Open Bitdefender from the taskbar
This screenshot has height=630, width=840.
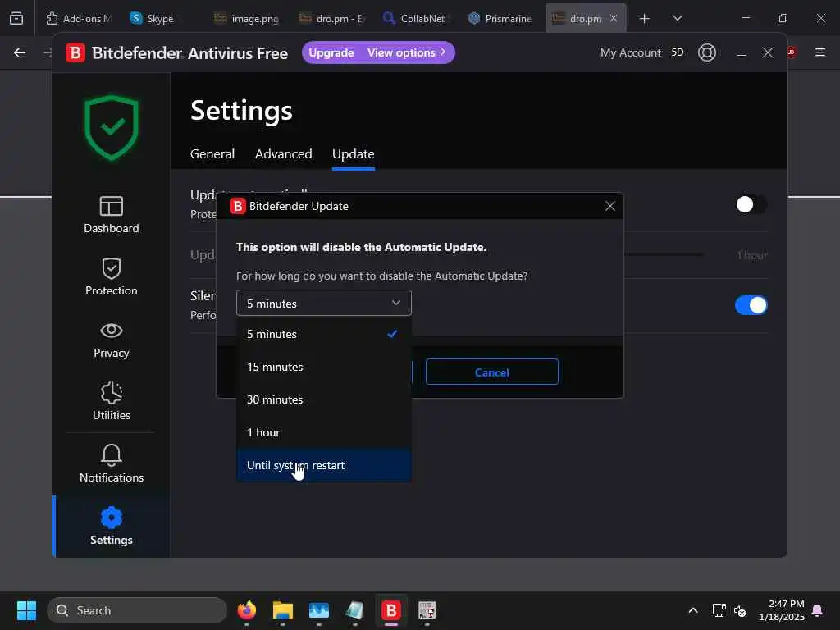pos(391,610)
